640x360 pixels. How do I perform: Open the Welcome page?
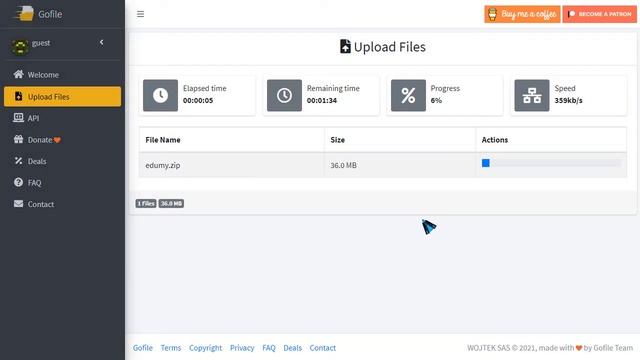[x=62, y=75]
